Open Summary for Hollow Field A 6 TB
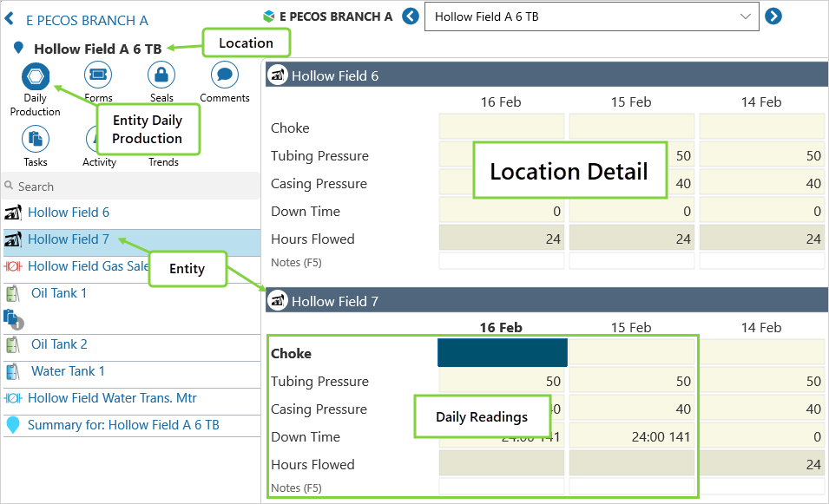This screenshot has width=829, height=504. (x=123, y=425)
